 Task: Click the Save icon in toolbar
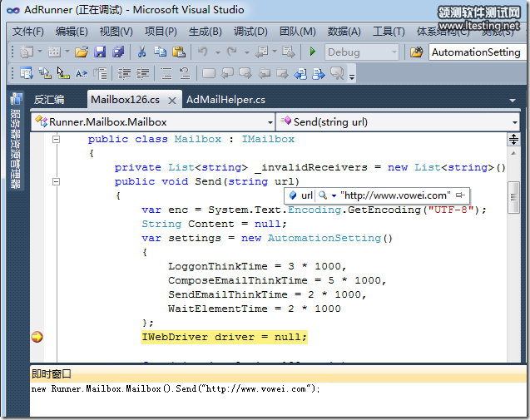[x=100, y=52]
